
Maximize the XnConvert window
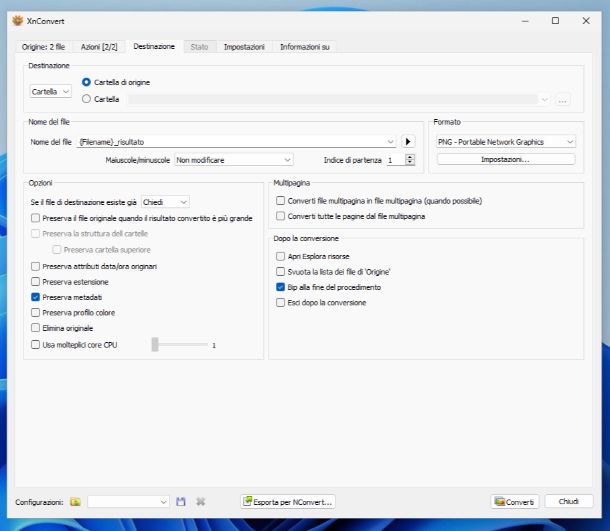(x=555, y=20)
